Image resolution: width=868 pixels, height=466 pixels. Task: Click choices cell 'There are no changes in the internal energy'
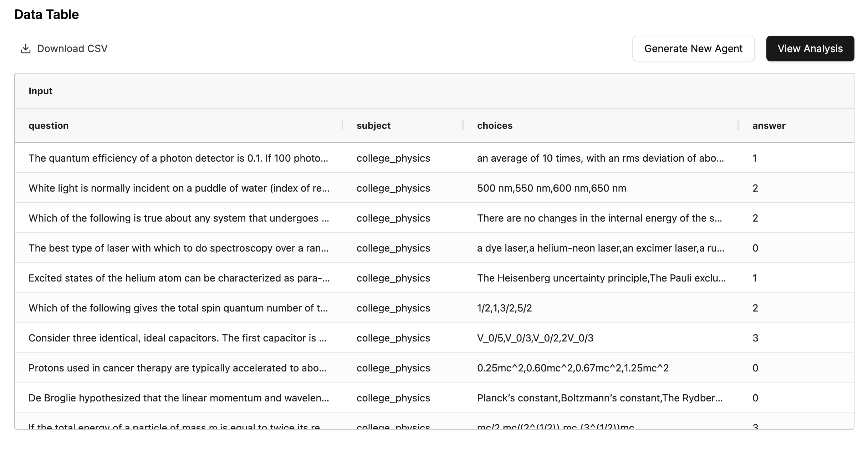point(599,218)
